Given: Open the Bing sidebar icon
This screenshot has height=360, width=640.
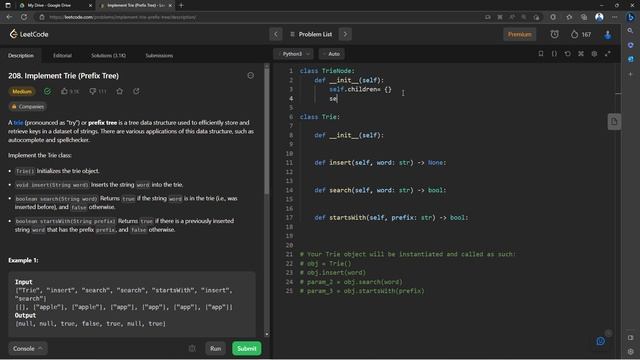Looking at the screenshot, I should 631,17.
